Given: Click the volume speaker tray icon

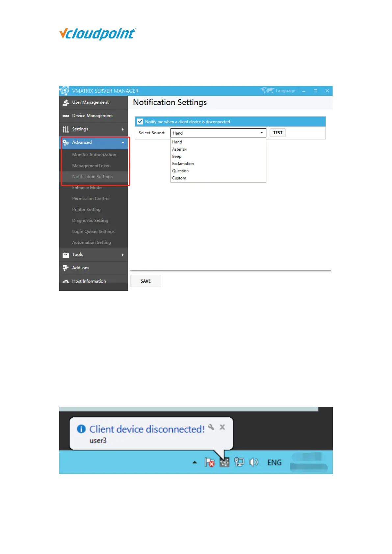Looking at the screenshot, I should (x=253, y=462).
